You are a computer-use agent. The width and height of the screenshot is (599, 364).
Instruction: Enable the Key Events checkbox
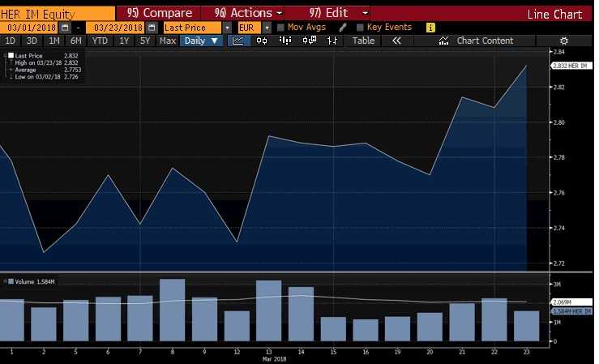click(360, 28)
